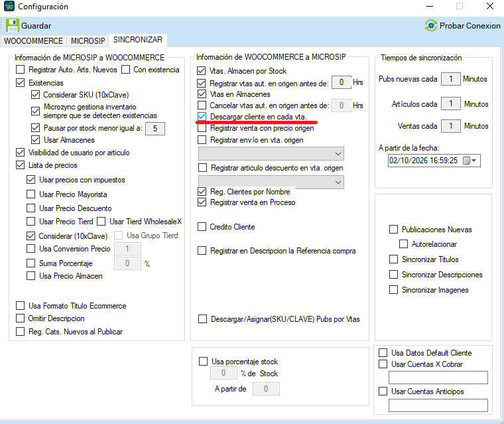This screenshot has width=504, height=424.
Task: Toggle Usar precios con impuestos checkbox
Action: coord(31,180)
